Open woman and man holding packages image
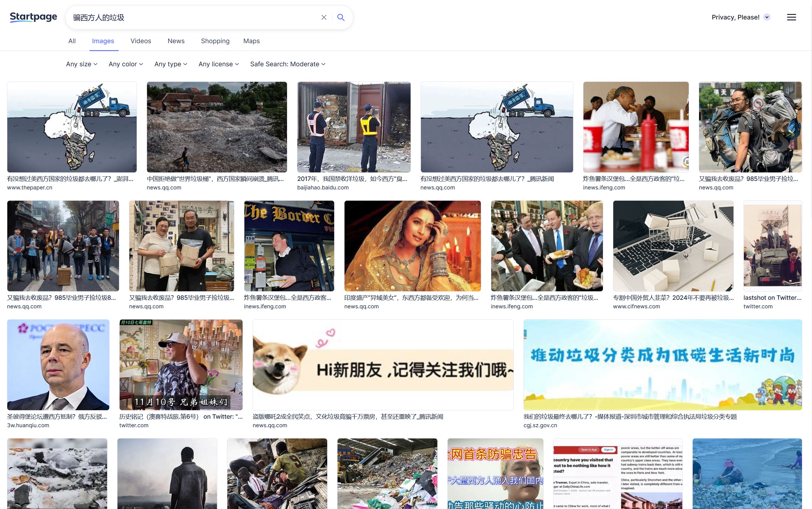 click(x=182, y=246)
